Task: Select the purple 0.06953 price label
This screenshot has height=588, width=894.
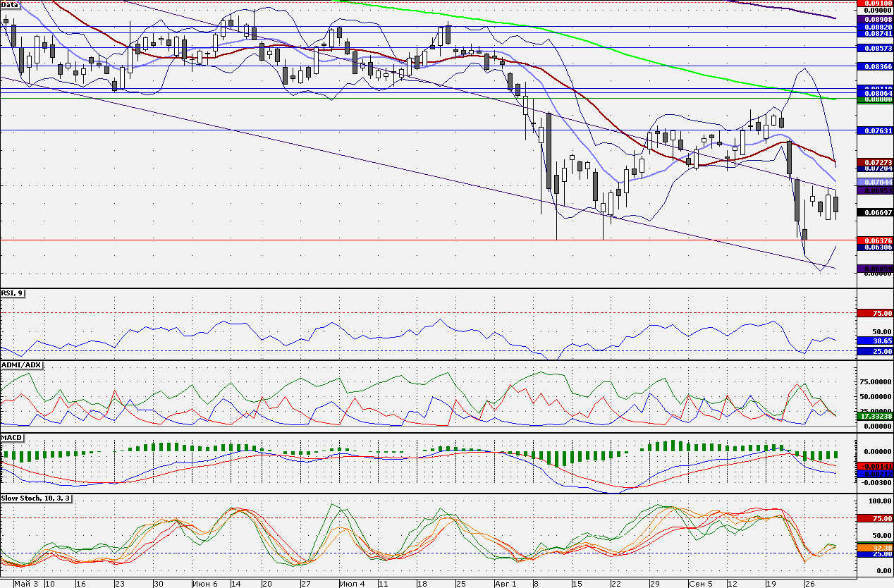Action: [x=875, y=190]
